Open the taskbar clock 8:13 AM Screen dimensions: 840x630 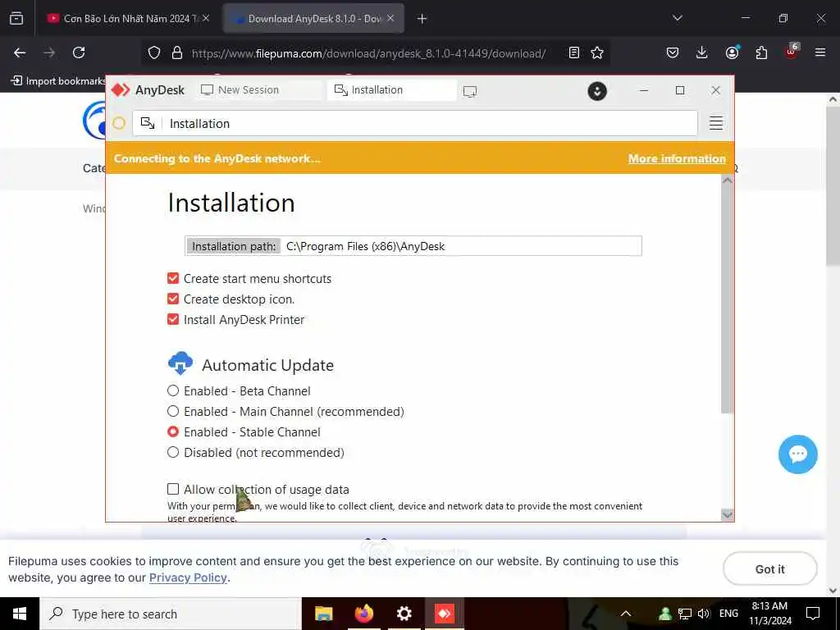pyautogui.click(x=769, y=614)
